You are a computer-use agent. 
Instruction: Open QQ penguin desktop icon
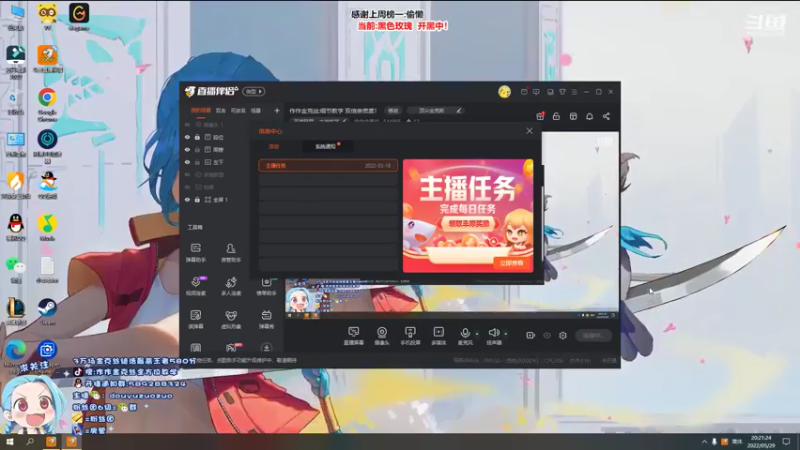click(16, 228)
